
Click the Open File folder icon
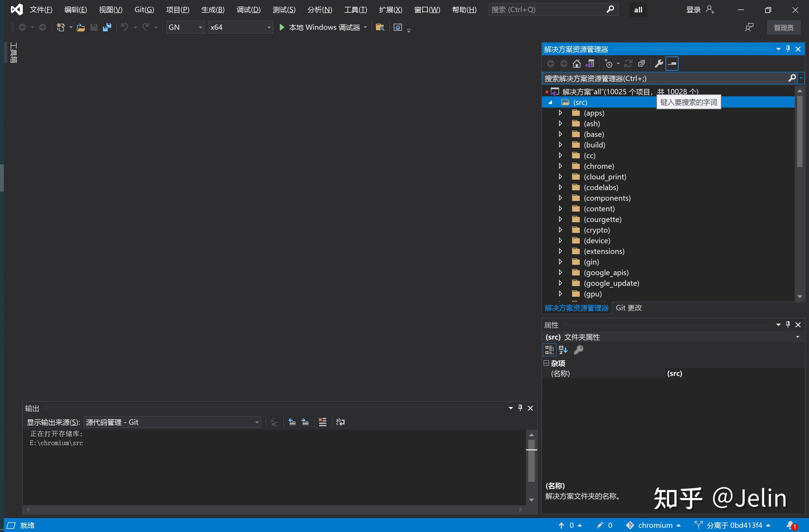(x=80, y=27)
